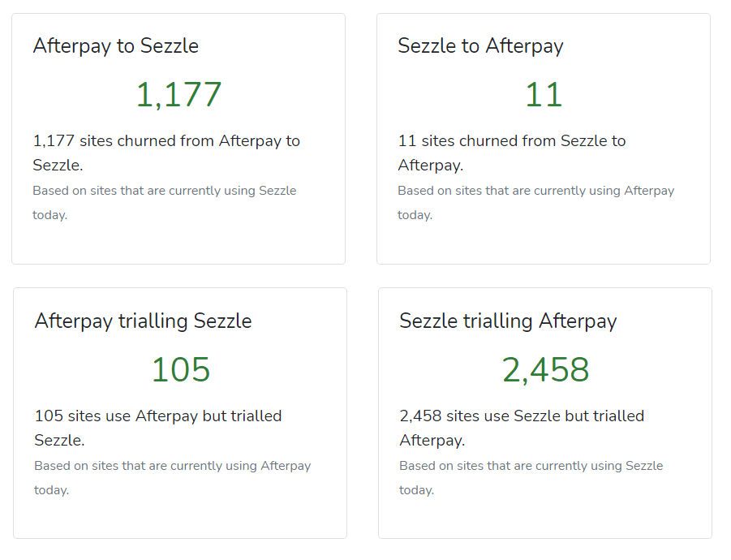
Task: Click text '2,458 sites use Sezzle but trialled'
Action: (x=522, y=416)
